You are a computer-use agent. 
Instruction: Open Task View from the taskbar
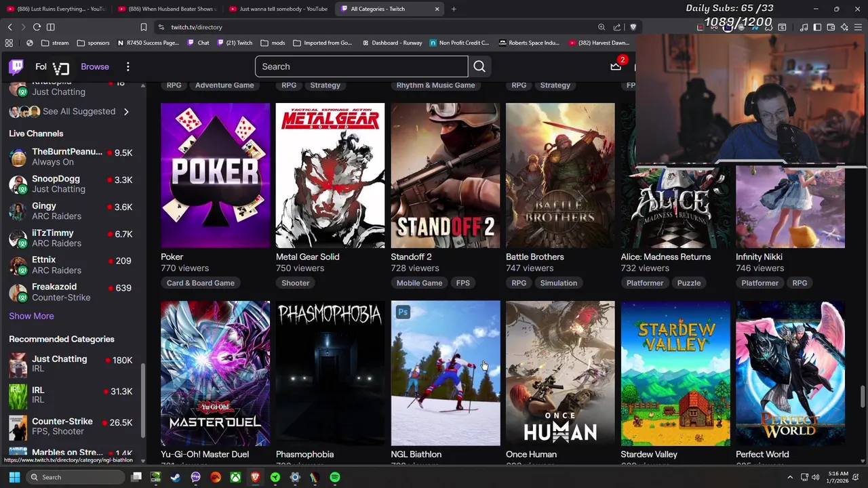tap(136, 477)
